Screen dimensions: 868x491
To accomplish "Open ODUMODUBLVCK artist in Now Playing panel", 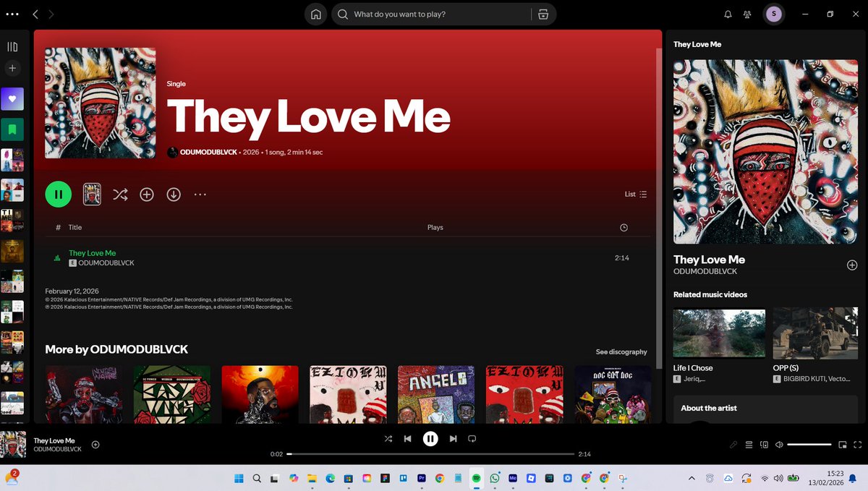I will coord(705,271).
